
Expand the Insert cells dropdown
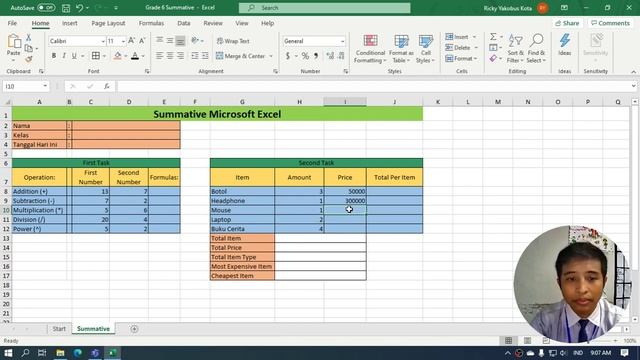(x=474, y=37)
